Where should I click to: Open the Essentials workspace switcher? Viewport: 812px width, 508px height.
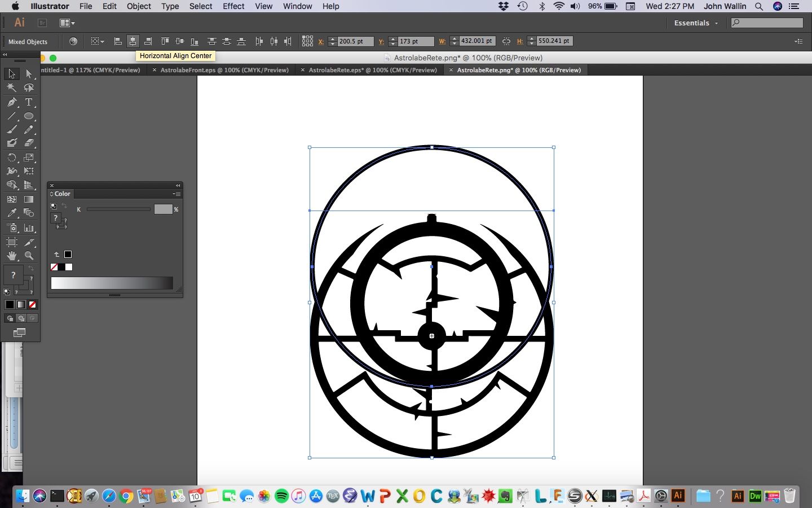[x=696, y=23]
